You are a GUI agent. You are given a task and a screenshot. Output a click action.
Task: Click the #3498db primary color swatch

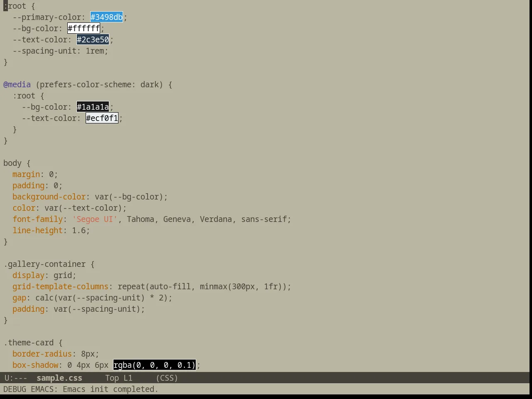[106, 17]
